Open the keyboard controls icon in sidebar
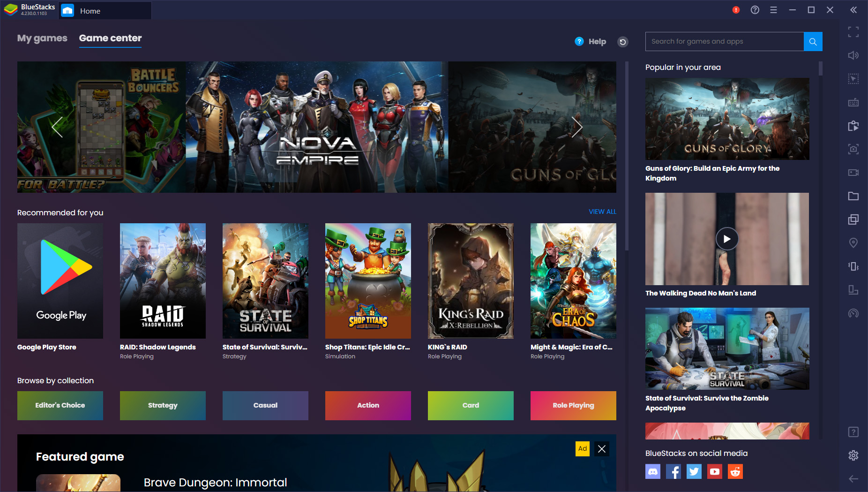868x492 pixels. coord(853,102)
